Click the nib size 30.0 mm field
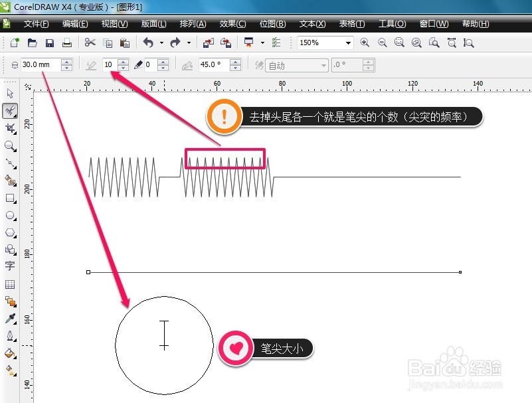This screenshot has height=403, width=532. pyautogui.click(x=41, y=64)
